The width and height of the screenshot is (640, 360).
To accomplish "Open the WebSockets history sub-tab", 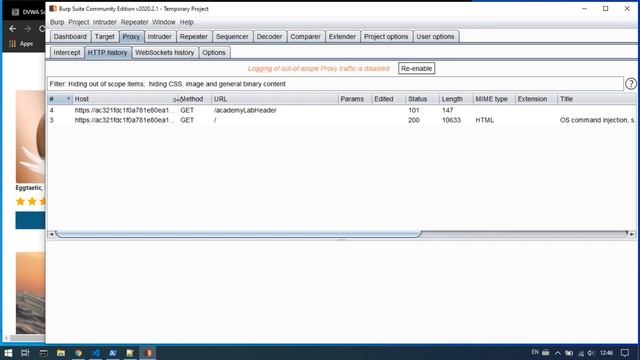I will point(165,53).
